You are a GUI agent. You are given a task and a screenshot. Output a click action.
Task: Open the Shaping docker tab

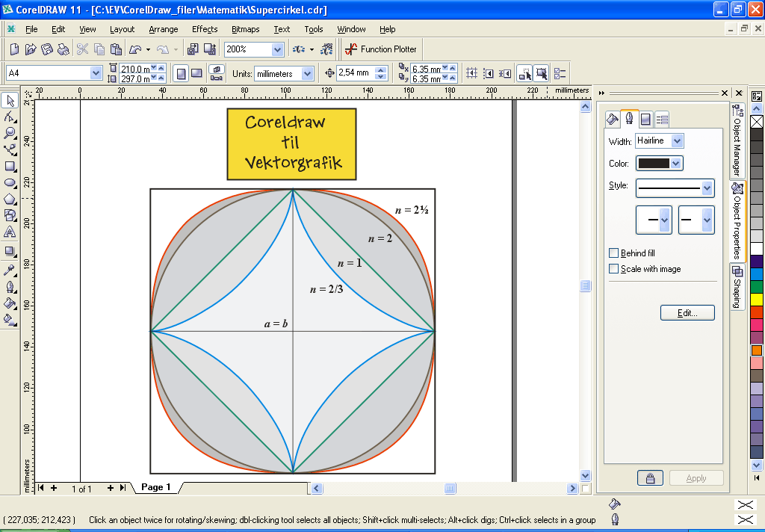737,287
